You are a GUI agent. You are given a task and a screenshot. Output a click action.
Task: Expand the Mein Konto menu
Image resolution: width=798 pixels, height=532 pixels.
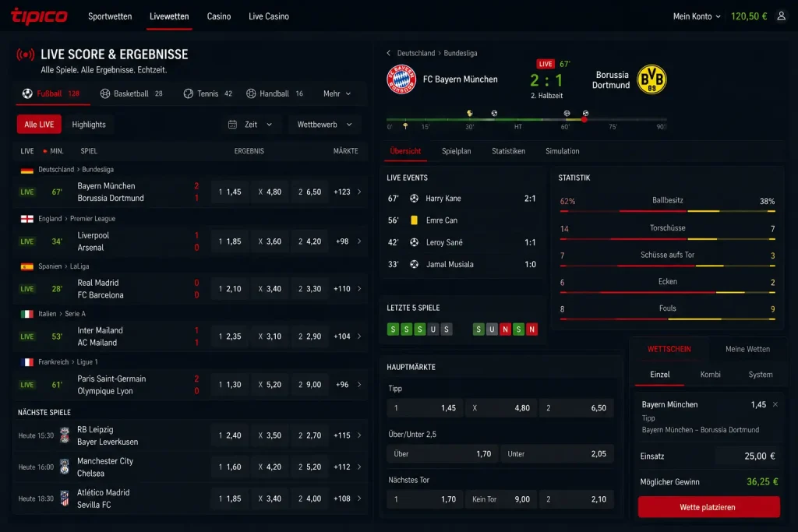(697, 16)
